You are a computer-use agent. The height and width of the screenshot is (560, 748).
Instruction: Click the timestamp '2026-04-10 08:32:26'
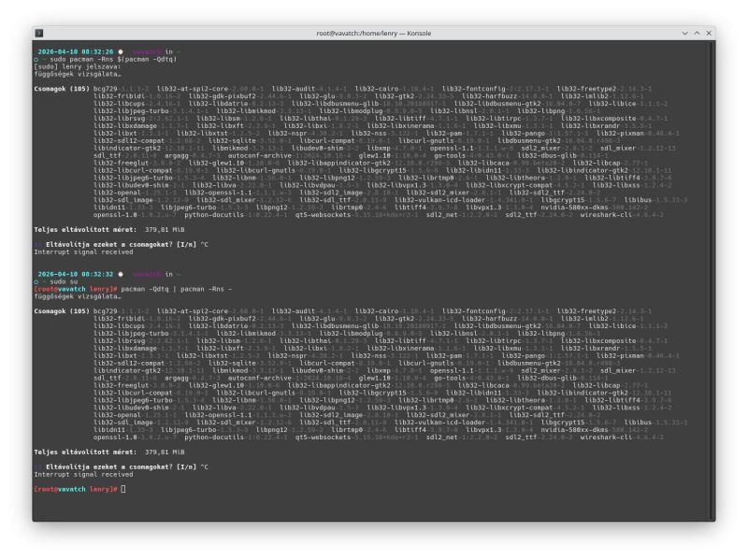(x=76, y=51)
